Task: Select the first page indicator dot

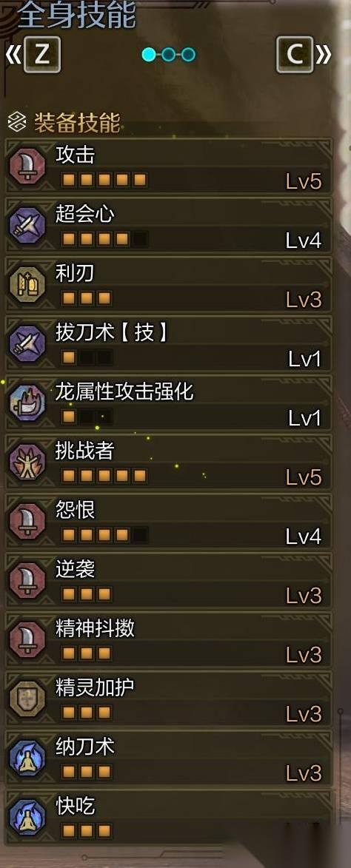Action: pyautogui.click(x=149, y=54)
